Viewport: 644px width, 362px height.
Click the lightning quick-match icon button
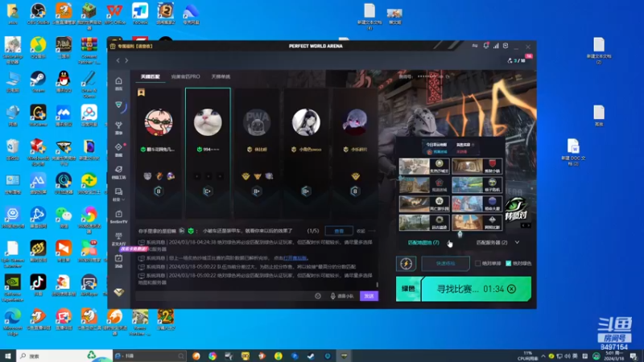pyautogui.click(x=407, y=264)
